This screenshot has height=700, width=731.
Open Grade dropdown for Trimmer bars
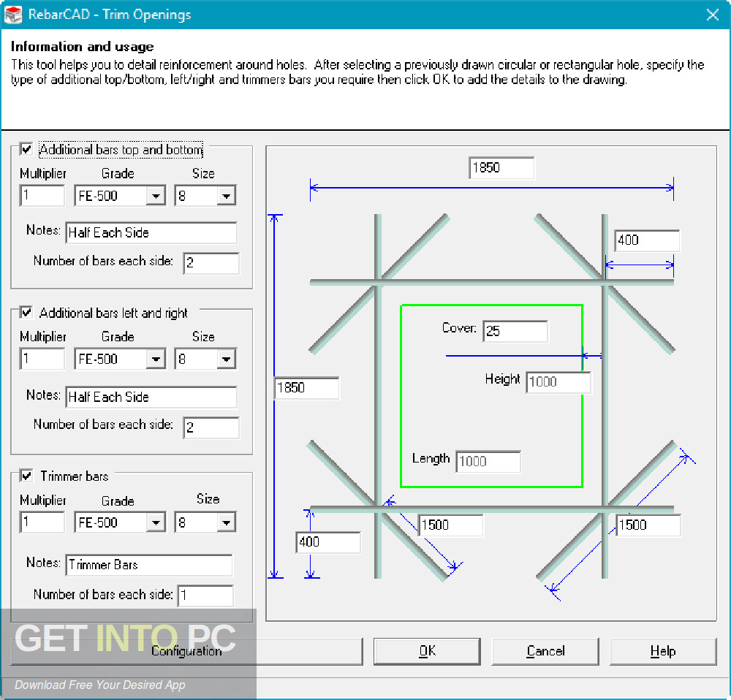coord(156,522)
